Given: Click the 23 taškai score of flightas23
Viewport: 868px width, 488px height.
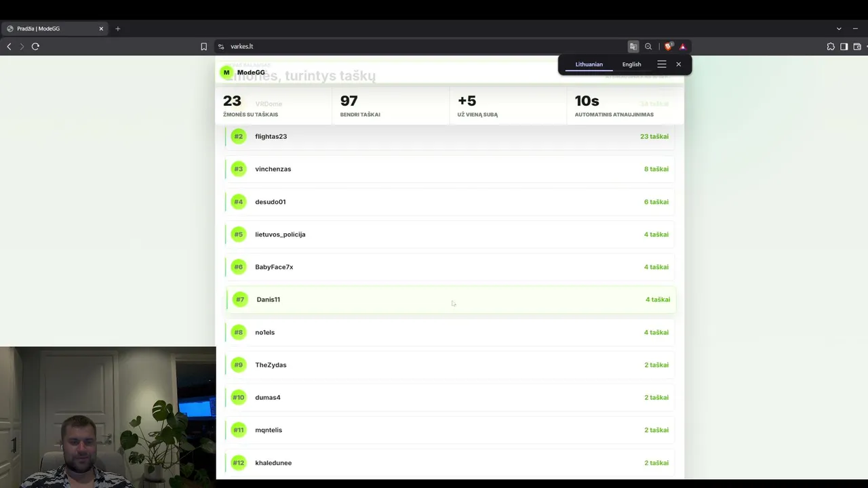Looking at the screenshot, I should (654, 136).
